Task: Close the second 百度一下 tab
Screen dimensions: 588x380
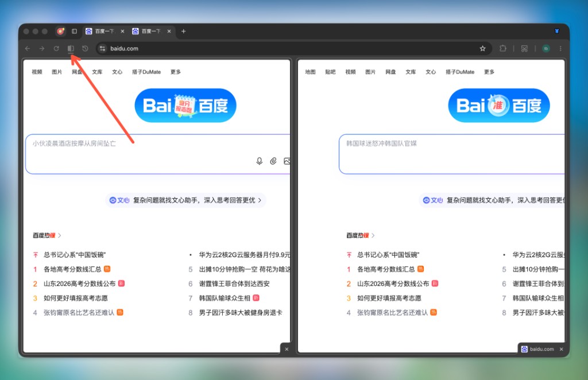Action: [169, 31]
